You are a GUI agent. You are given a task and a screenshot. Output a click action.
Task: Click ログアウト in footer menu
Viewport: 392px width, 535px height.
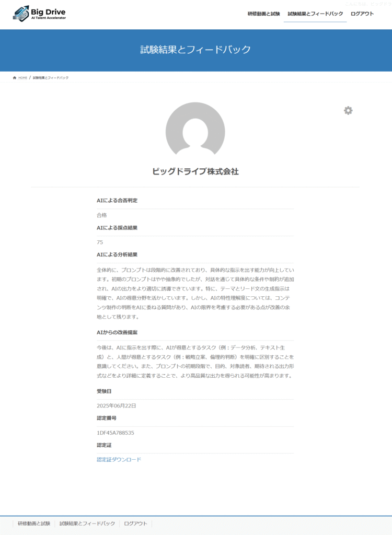coord(135,524)
